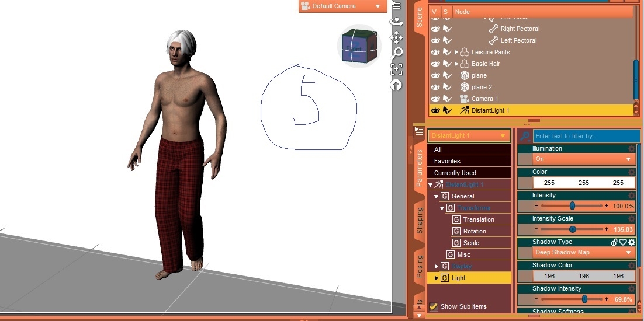
Task: Open Shadow Color settings gear
Action: [632, 265]
